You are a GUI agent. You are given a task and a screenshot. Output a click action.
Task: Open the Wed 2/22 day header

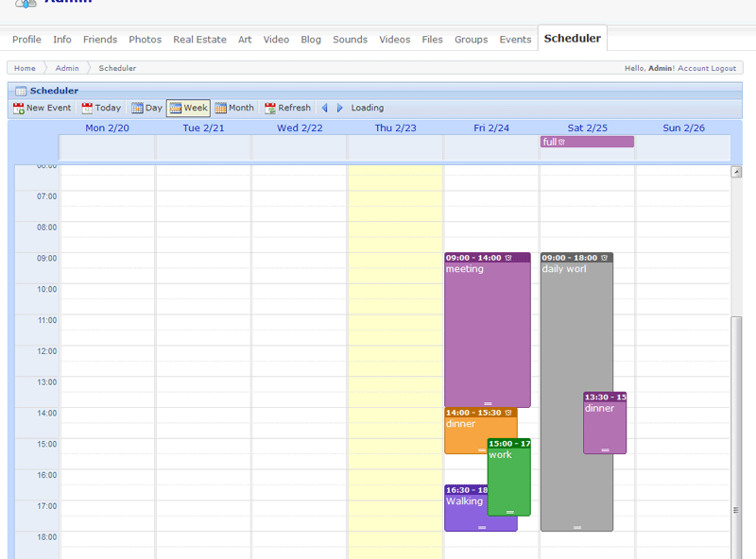[x=300, y=128]
